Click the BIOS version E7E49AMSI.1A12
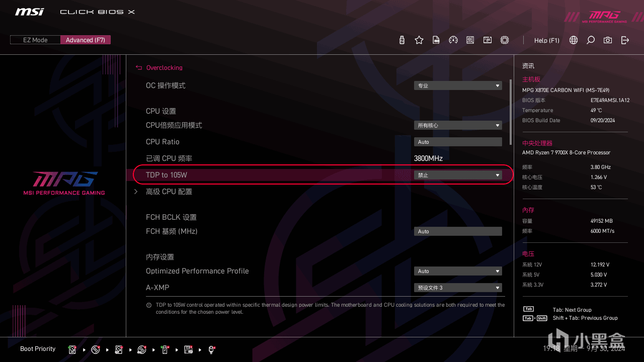Screen dimensions: 644x362 click(610, 100)
